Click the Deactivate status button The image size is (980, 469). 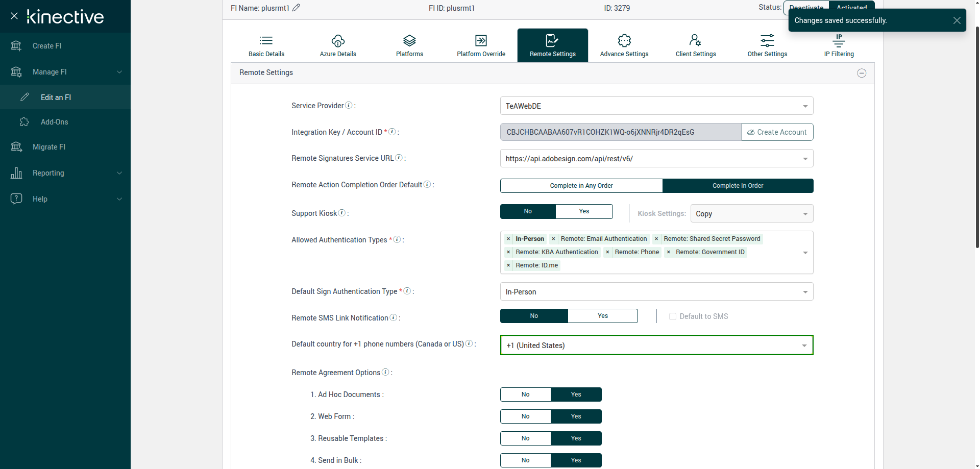click(806, 7)
